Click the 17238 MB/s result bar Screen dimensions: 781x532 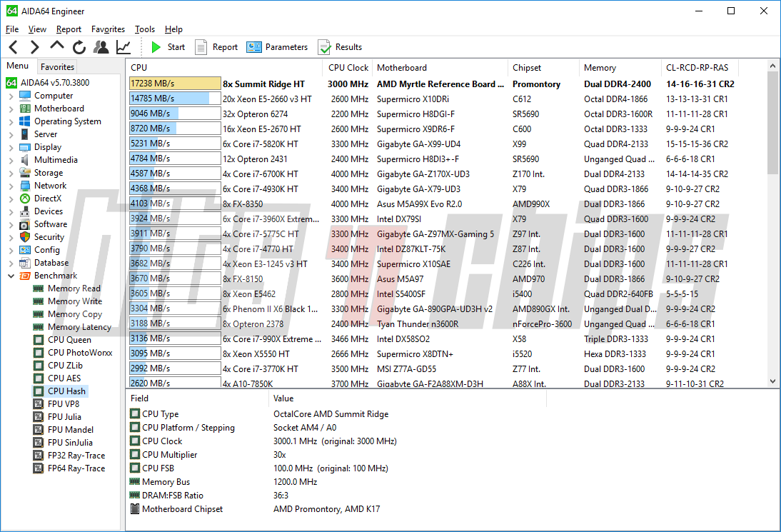pos(175,84)
